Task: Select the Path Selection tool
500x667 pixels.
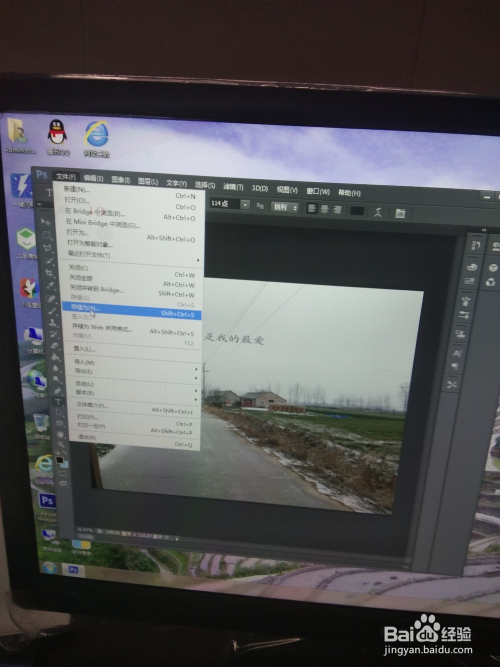Action: [59, 413]
